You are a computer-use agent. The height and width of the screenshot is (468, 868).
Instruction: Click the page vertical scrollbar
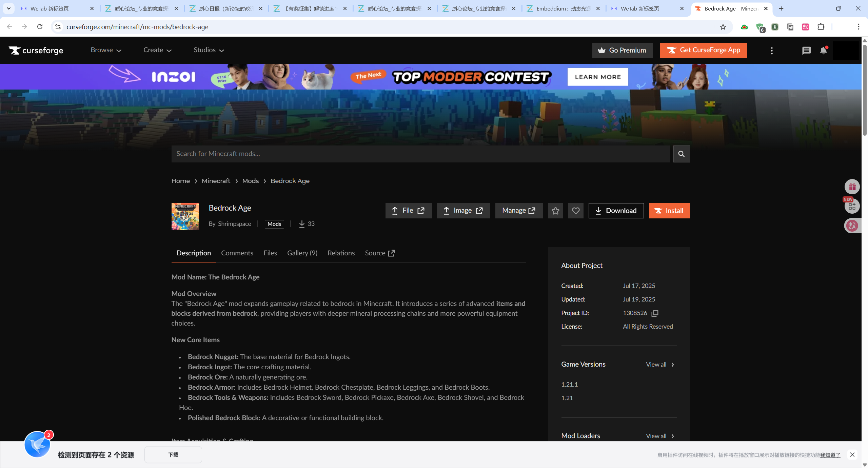coord(865,91)
